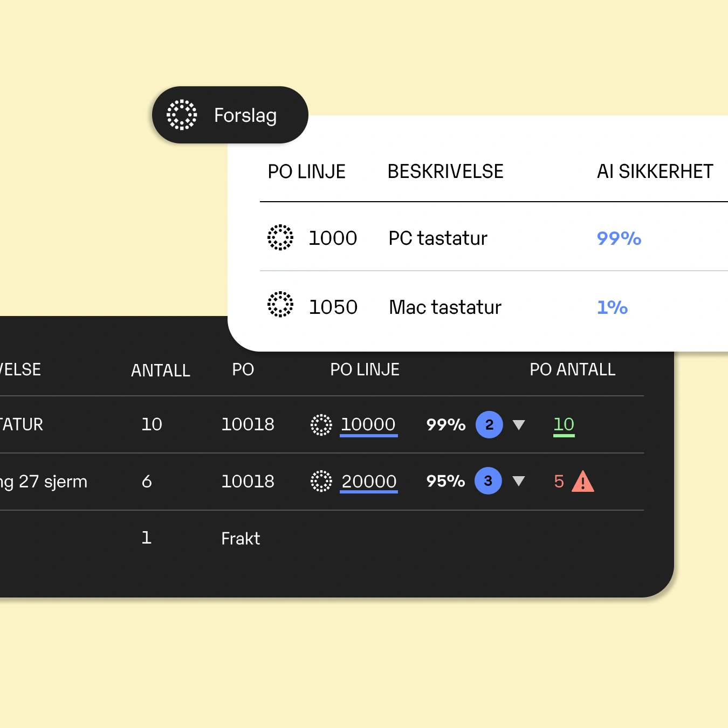Click the BESKRIVELSE column header
728x728 pixels.
(x=445, y=171)
